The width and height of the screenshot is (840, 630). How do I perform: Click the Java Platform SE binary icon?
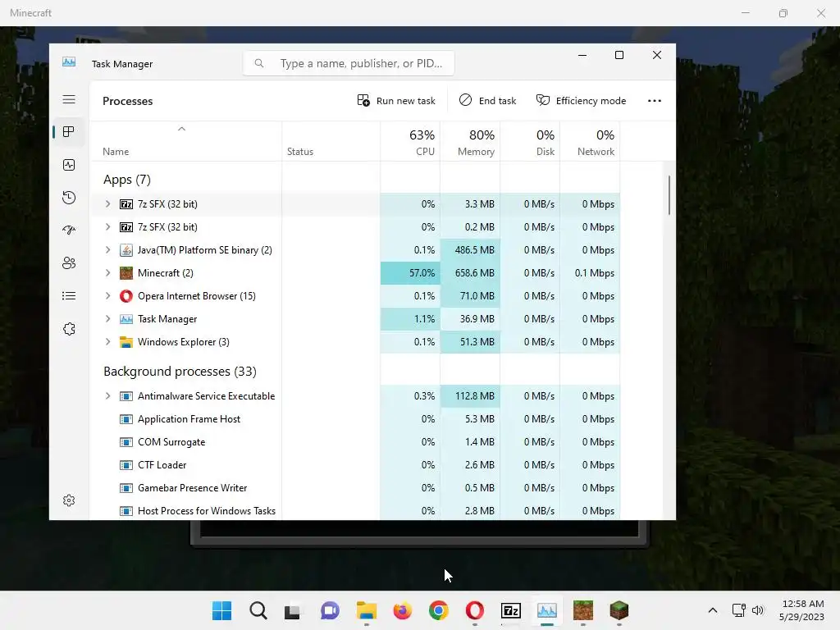click(x=126, y=250)
